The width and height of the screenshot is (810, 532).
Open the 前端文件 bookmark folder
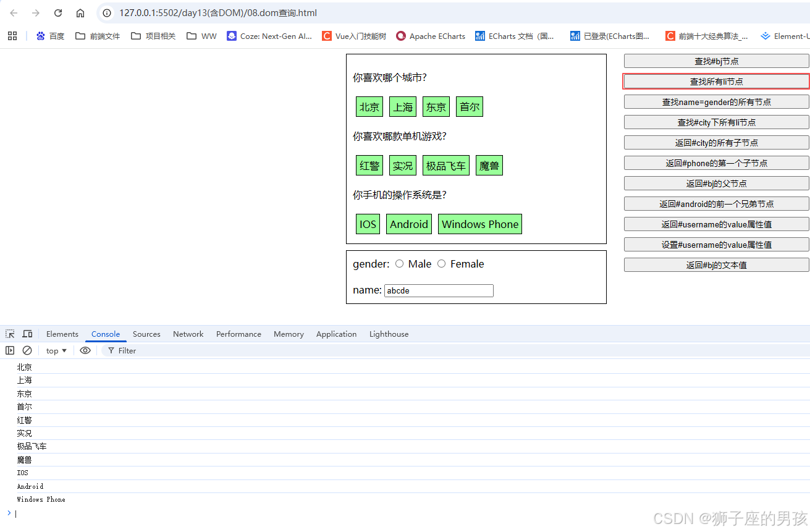[98, 36]
